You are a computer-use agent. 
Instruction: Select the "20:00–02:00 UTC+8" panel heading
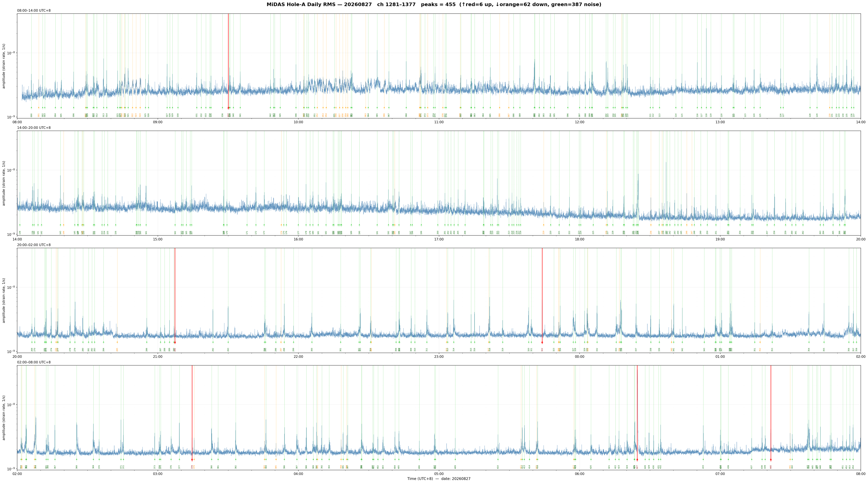point(34,245)
